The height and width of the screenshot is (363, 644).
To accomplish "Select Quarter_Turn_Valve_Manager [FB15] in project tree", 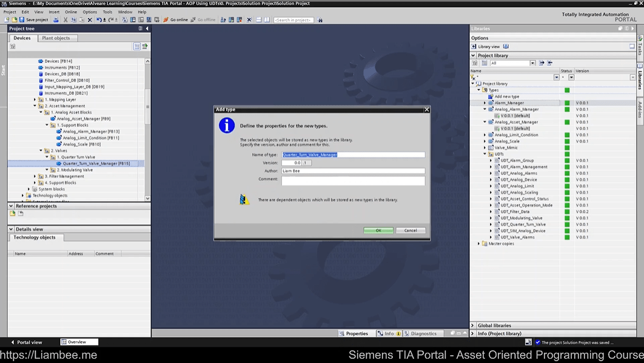I will 96,163.
